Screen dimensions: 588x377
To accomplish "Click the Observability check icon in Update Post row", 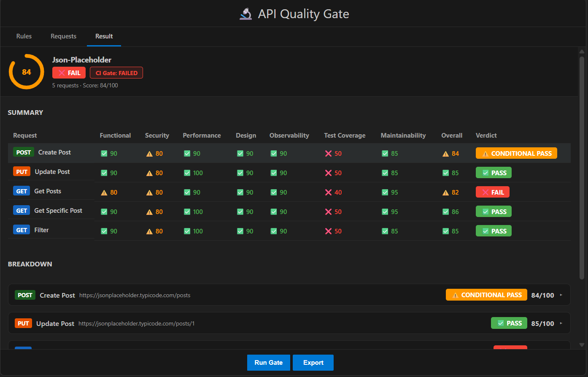I will coord(274,173).
